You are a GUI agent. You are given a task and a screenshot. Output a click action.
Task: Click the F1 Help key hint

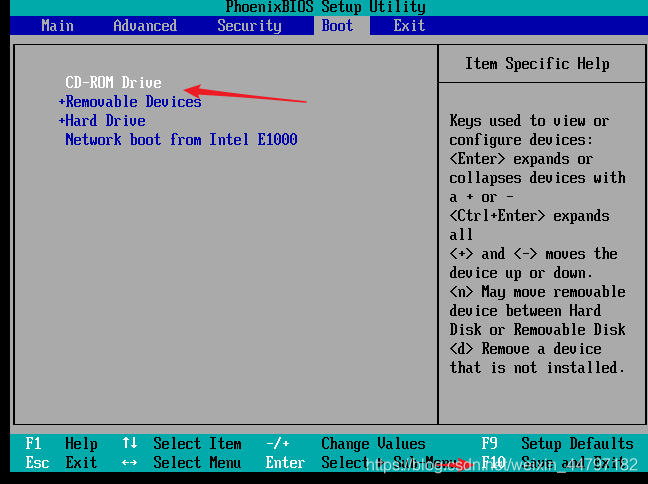coord(61,443)
